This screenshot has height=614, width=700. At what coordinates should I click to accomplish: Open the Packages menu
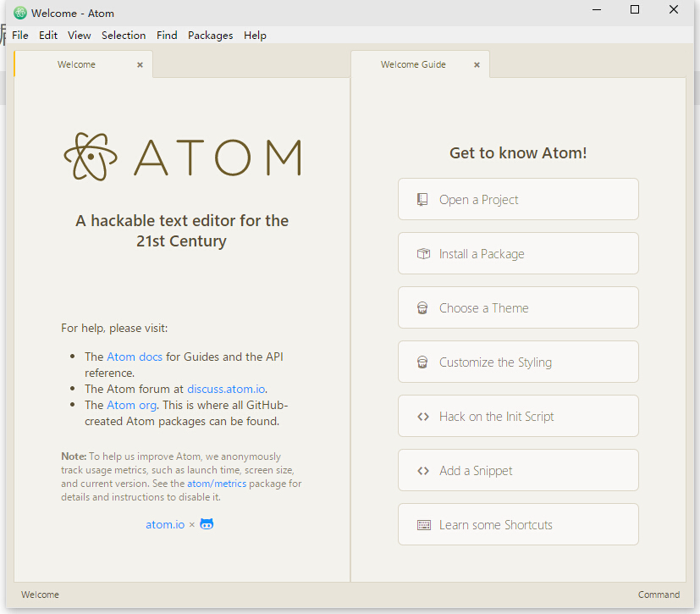click(x=210, y=35)
